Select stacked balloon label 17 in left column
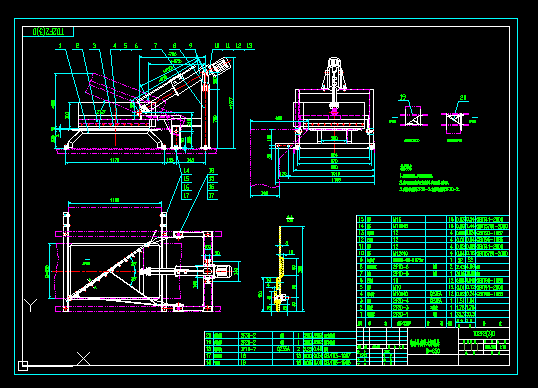Image resolution: width=538 pixels, height=388 pixels. coord(186,196)
